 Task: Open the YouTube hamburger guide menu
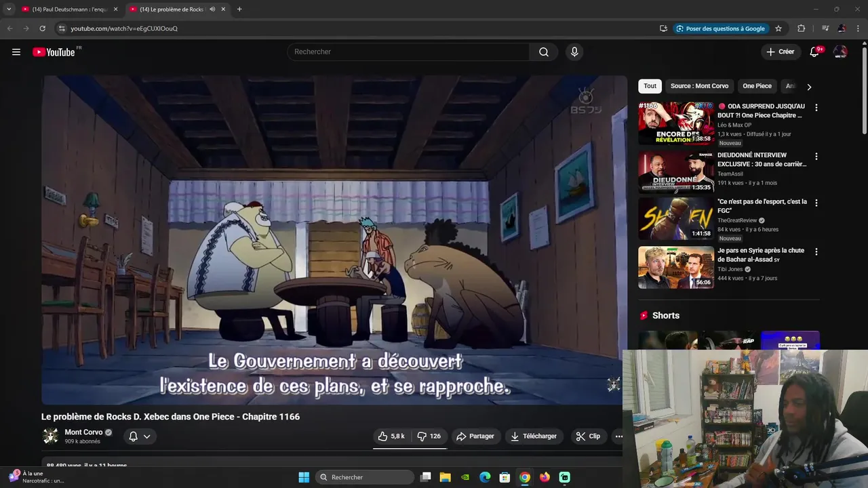[x=16, y=52]
